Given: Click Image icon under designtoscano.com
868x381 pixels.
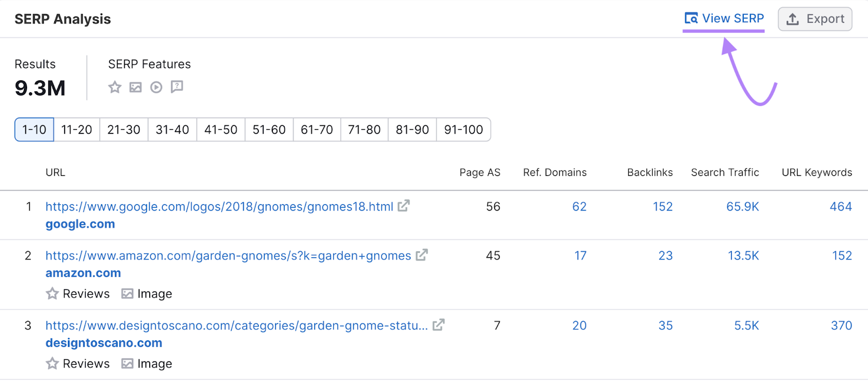Looking at the screenshot, I should (127, 364).
